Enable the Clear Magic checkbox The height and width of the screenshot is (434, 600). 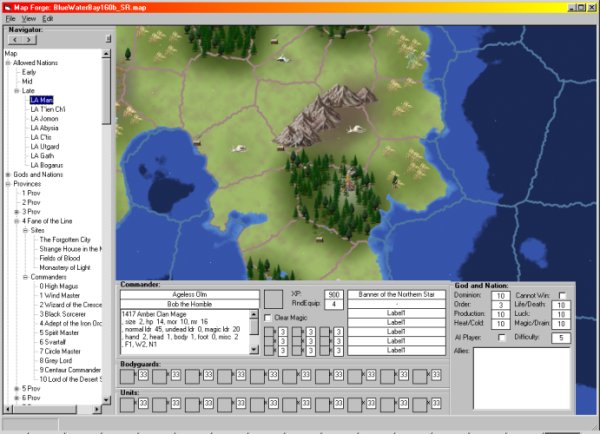(267, 318)
